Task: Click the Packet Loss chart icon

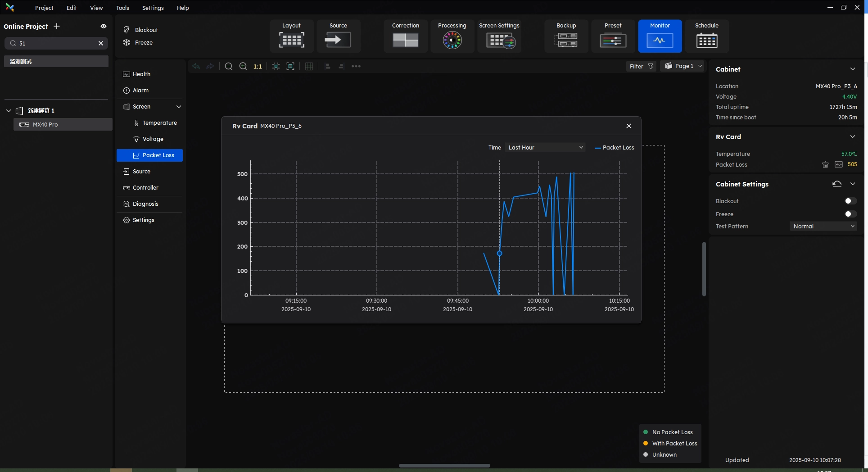Action: click(838, 165)
